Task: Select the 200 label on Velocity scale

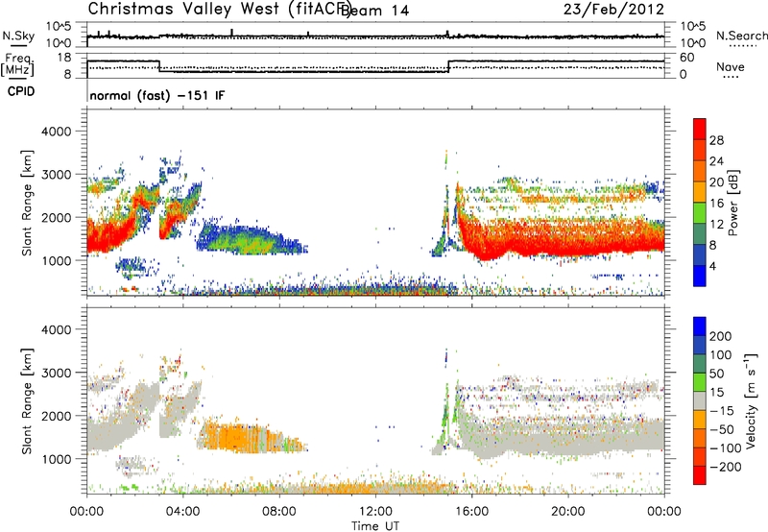Action: (x=721, y=336)
